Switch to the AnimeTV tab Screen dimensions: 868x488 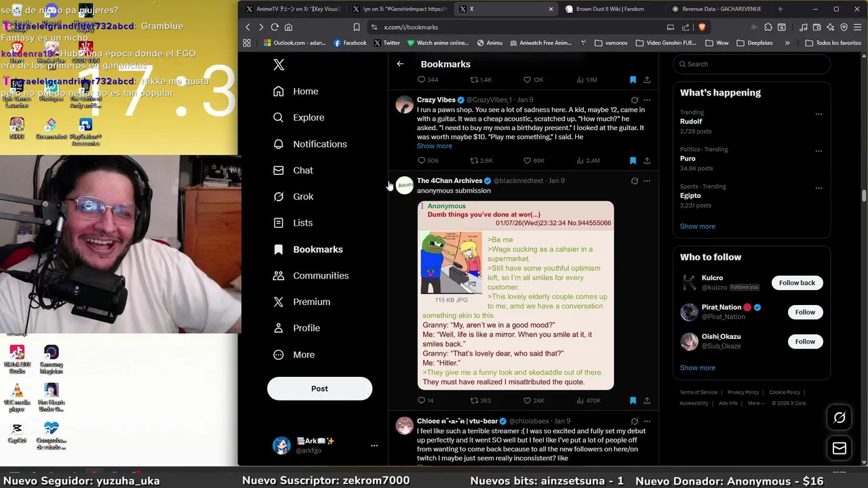coord(294,9)
